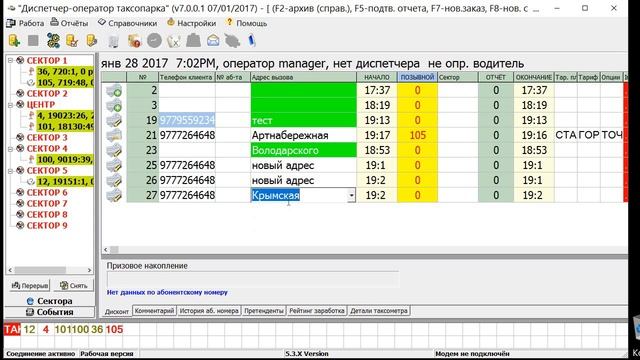Viewport: 640px width, 360px height.
Task: Click the callsign 105 cell in order 21
Action: tap(417, 135)
